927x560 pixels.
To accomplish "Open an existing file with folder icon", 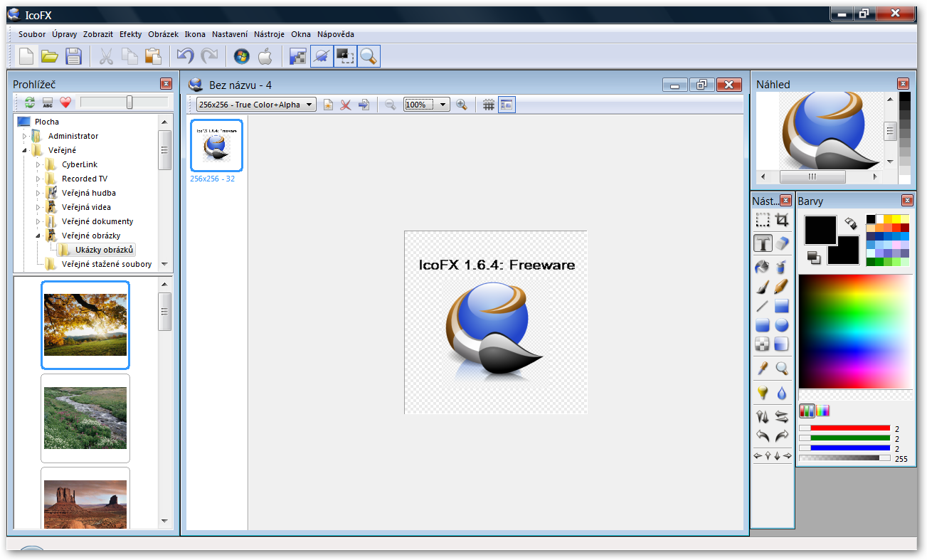I will click(49, 56).
